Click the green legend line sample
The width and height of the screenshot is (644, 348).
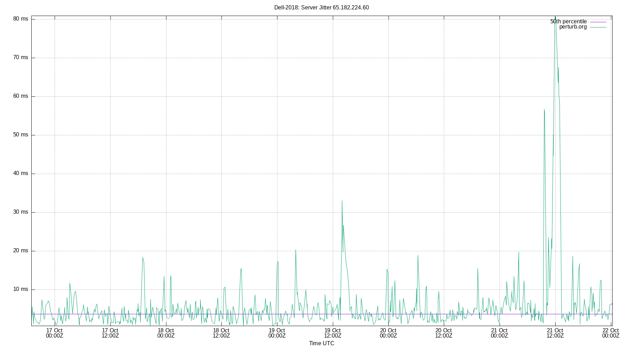coord(598,27)
